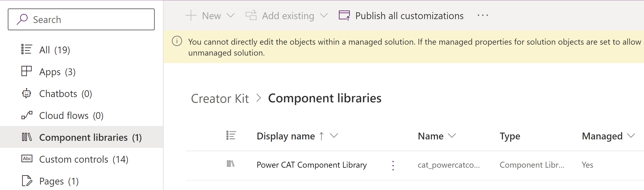Select All (19) in the sidebar
Screen dimensions: 644x190
coord(54,50)
